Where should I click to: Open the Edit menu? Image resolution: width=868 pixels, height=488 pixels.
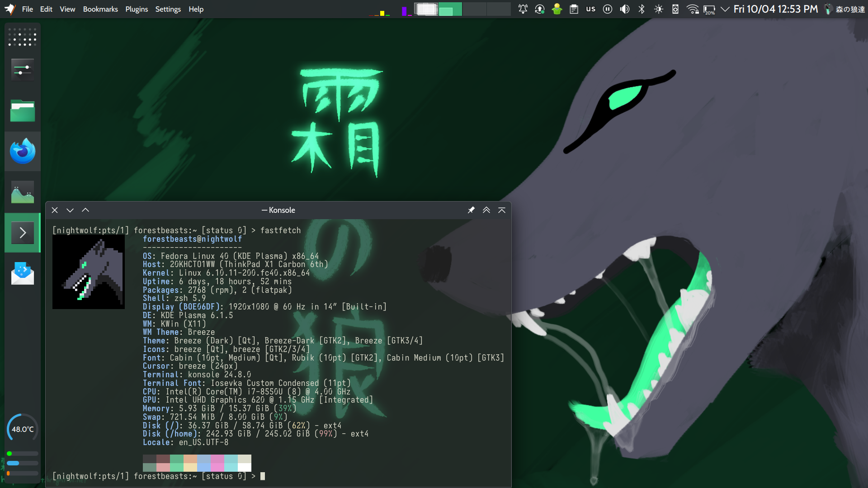(x=46, y=9)
